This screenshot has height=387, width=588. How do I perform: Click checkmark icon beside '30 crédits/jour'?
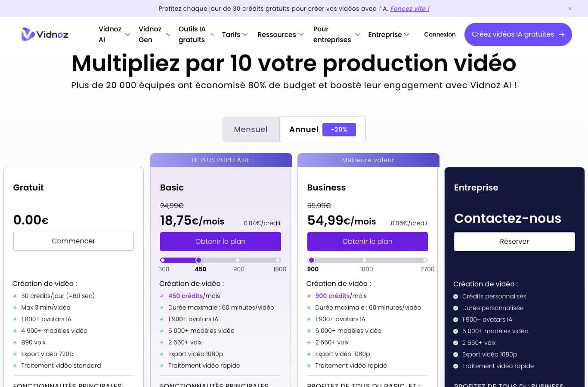pos(15,296)
